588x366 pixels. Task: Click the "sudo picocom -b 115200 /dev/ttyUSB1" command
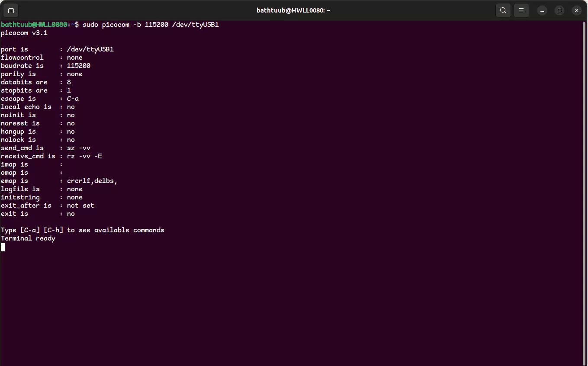tap(151, 25)
